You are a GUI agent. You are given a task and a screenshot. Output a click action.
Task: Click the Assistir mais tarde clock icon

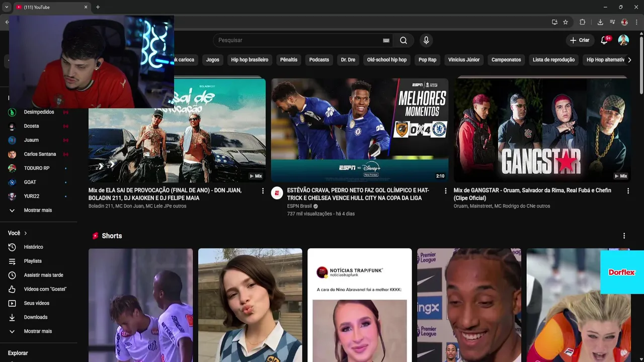[x=12, y=275]
